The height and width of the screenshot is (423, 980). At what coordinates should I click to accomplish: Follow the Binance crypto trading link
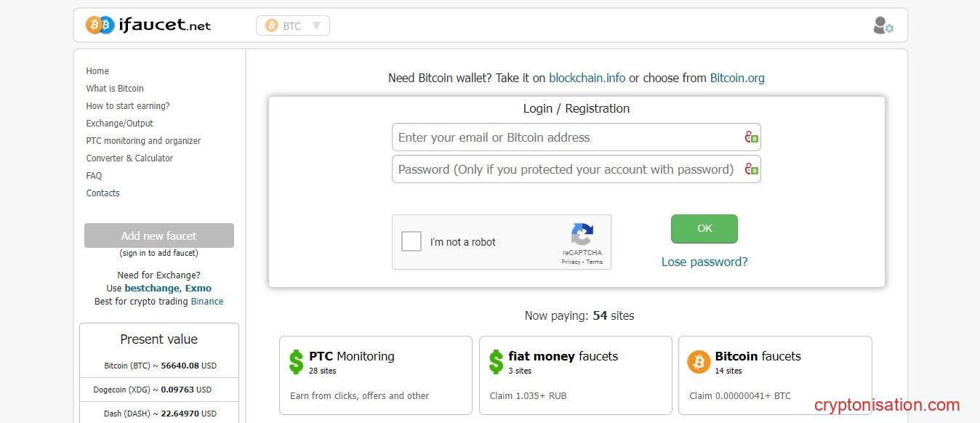click(x=207, y=302)
